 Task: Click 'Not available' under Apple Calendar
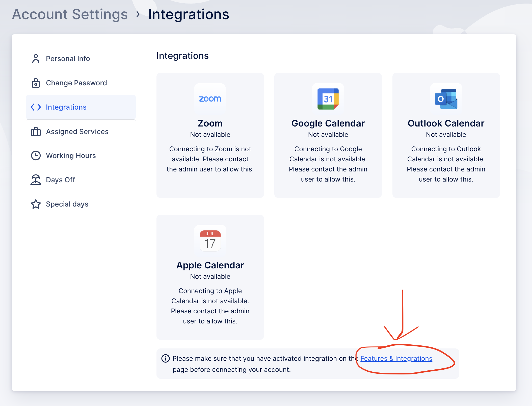coord(210,276)
